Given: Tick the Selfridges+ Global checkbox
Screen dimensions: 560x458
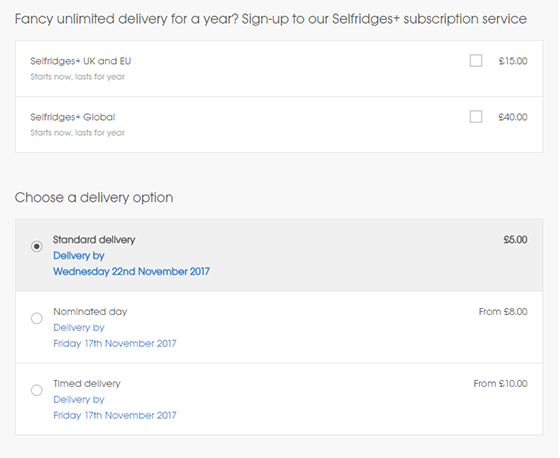Looking at the screenshot, I should tap(476, 117).
